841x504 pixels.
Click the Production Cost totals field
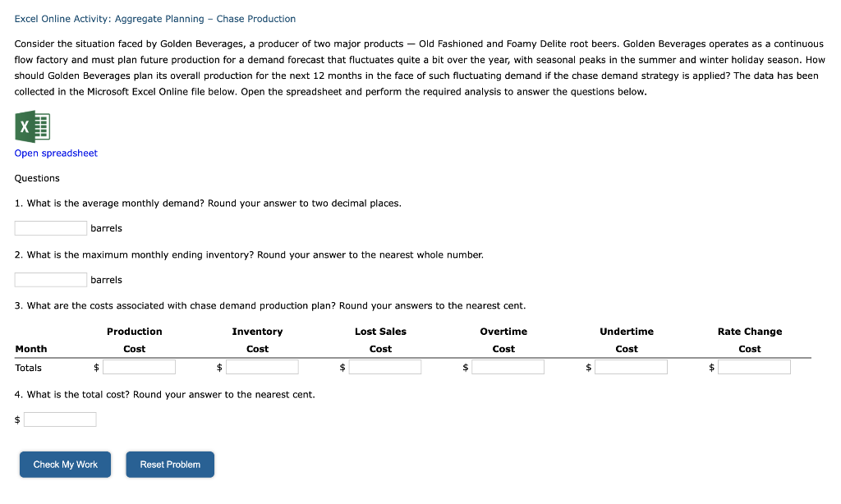(141, 367)
